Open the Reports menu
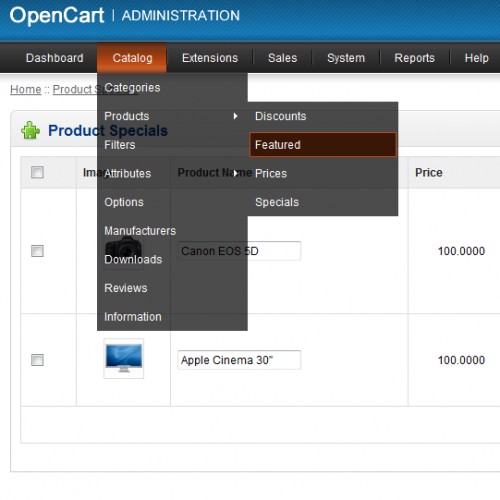Viewport: 500px width, 500px height. (414, 58)
